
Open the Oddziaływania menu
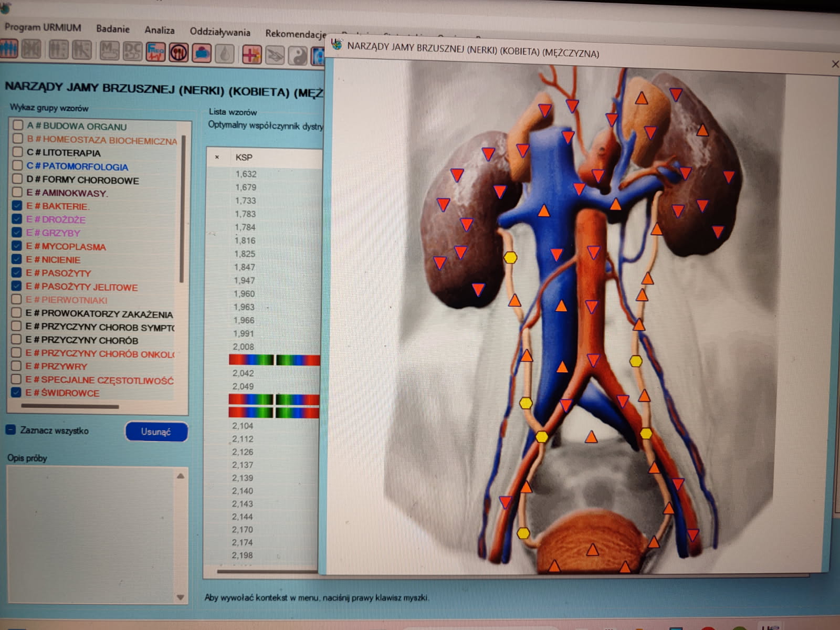[219, 32]
